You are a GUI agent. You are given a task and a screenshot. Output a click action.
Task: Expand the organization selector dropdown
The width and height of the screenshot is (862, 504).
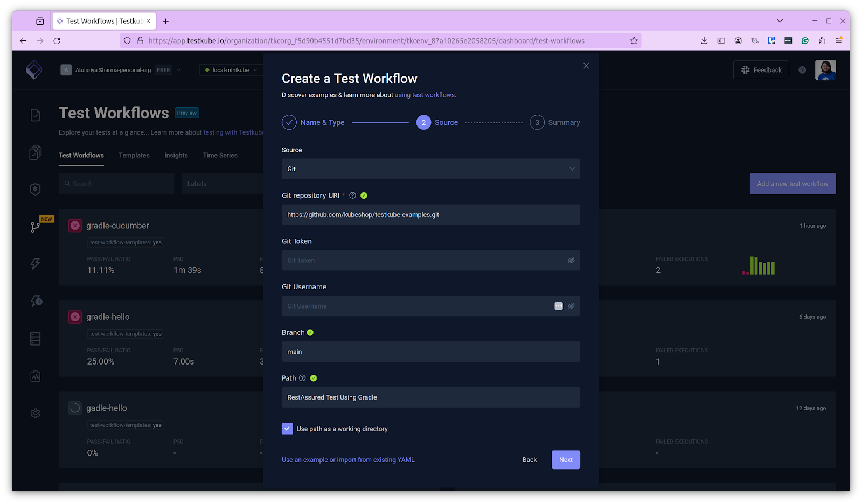179,70
